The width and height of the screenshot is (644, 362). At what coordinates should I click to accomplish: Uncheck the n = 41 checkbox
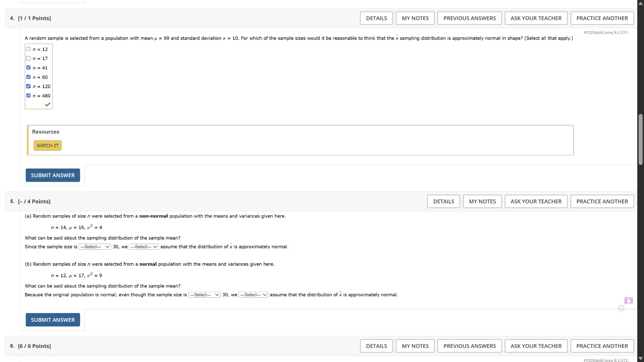point(29,68)
